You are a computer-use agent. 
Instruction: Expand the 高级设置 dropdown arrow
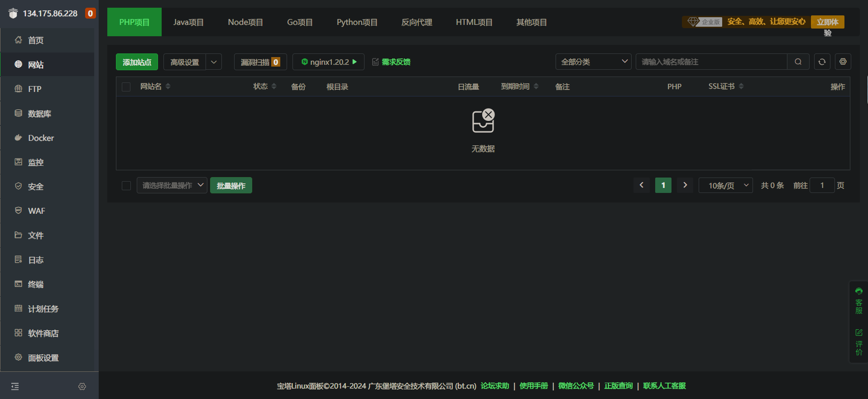(214, 62)
